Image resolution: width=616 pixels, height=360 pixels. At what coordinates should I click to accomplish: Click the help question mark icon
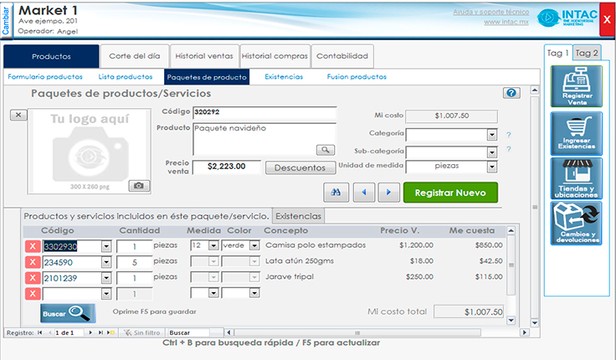(511, 93)
